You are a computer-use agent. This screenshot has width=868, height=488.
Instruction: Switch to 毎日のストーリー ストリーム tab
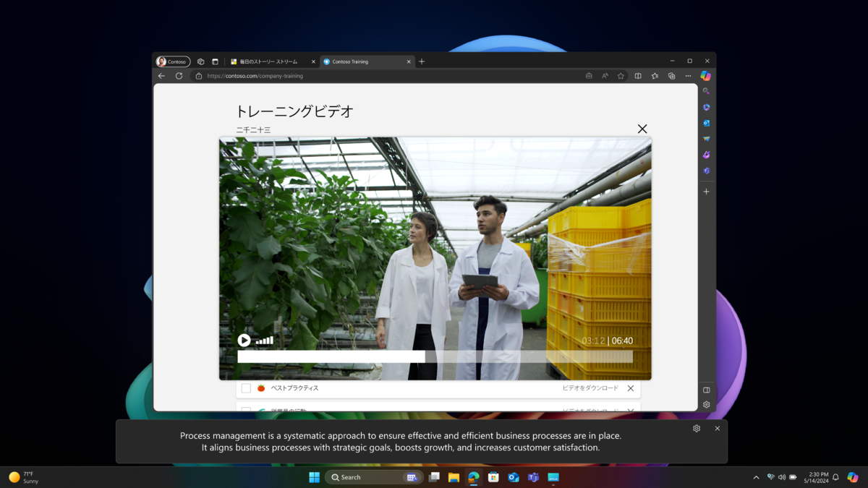tap(269, 61)
